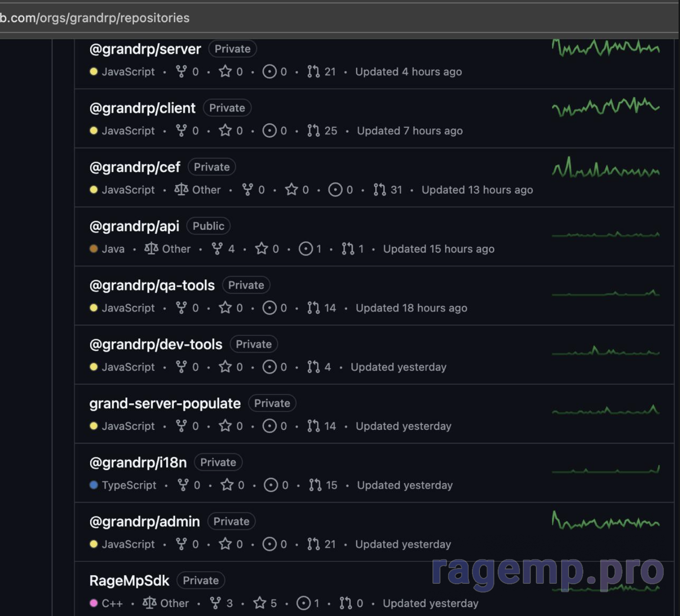Click the activity graph for @grandrp/cef
The height and width of the screenshot is (616, 680).
pos(606,167)
